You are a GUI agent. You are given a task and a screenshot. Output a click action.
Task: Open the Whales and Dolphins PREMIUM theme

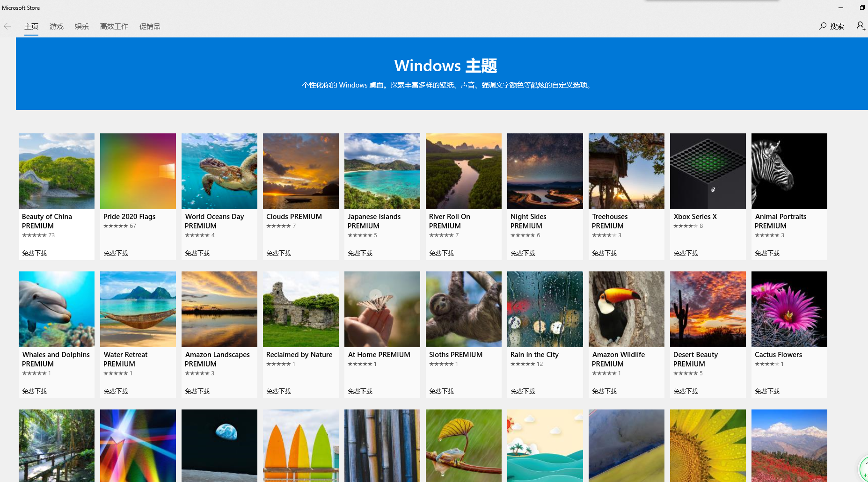56,309
